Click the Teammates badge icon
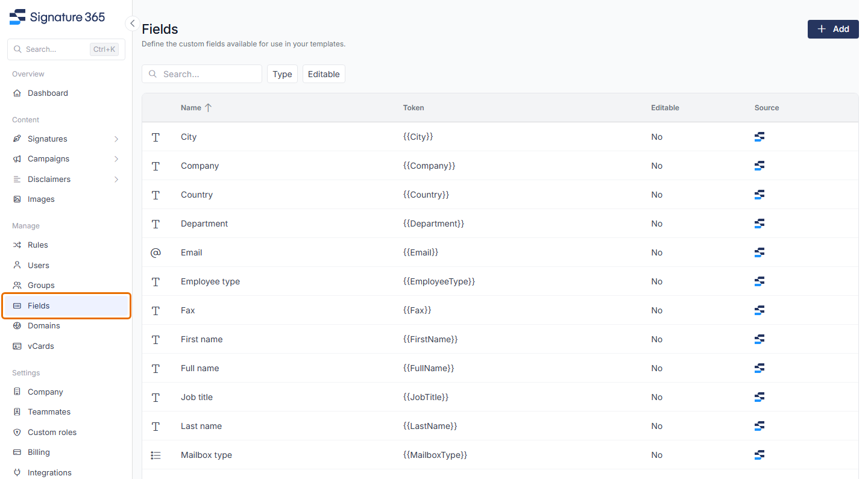Screen dimensions: 868x479 (x=17, y=412)
